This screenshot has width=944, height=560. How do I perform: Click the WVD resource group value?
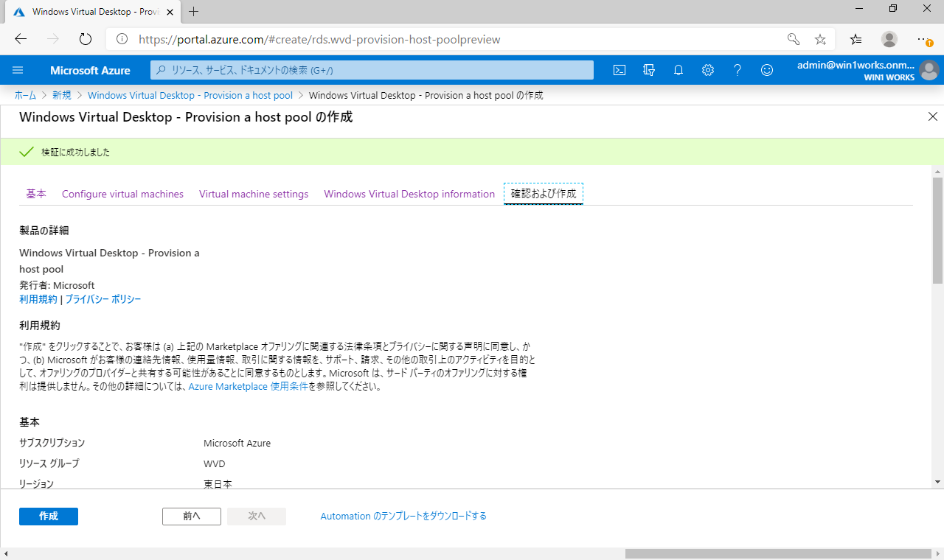214,463
